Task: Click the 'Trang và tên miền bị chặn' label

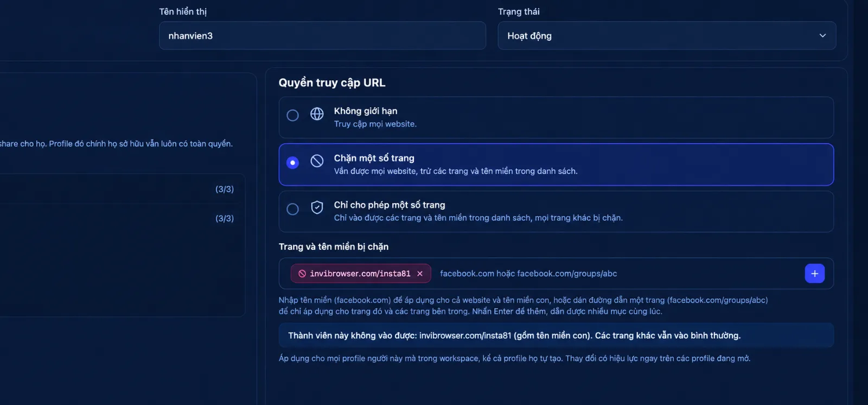Action: point(334,246)
